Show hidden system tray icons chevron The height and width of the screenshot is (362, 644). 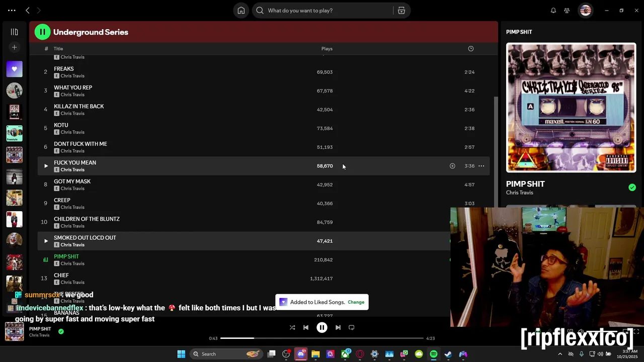(x=560, y=354)
